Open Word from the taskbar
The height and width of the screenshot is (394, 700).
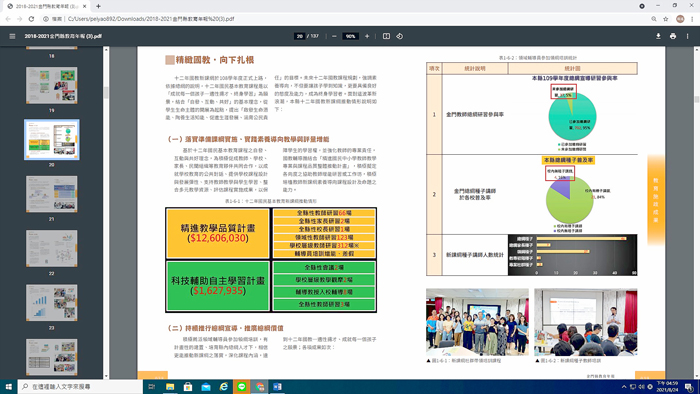click(277, 386)
